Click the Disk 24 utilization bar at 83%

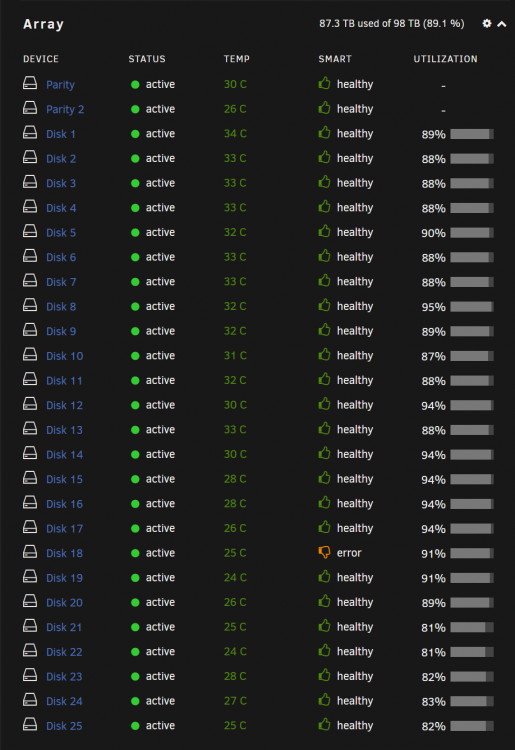click(x=472, y=701)
